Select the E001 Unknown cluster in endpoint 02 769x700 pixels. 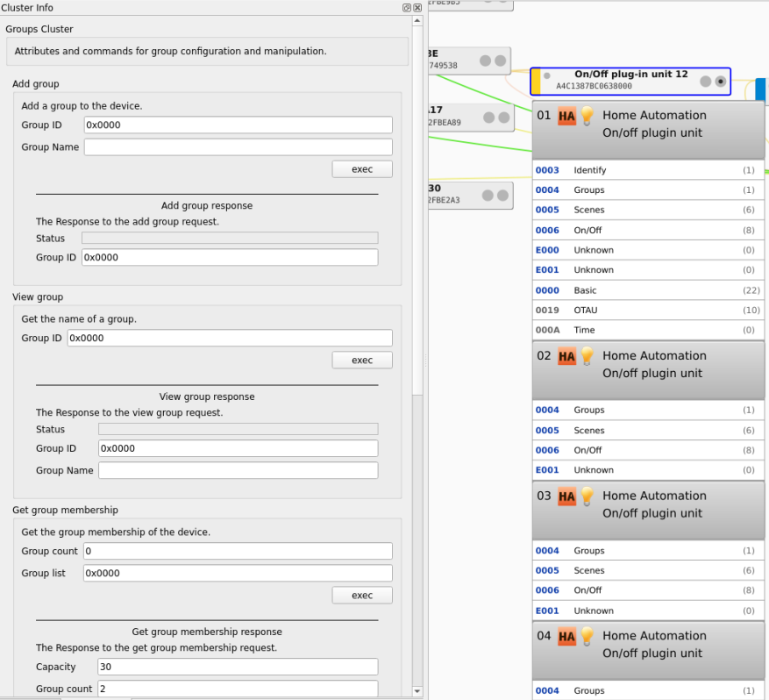point(648,470)
